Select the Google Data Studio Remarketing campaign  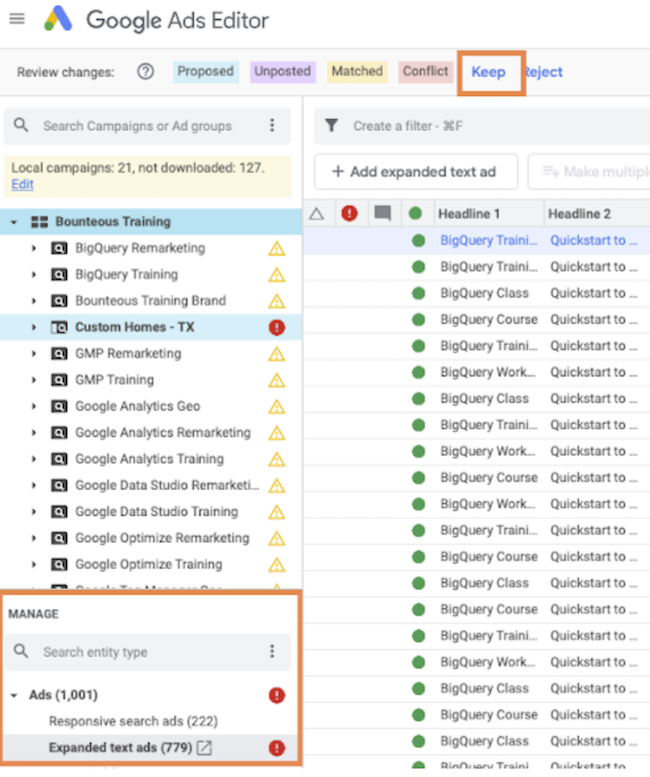tap(167, 486)
